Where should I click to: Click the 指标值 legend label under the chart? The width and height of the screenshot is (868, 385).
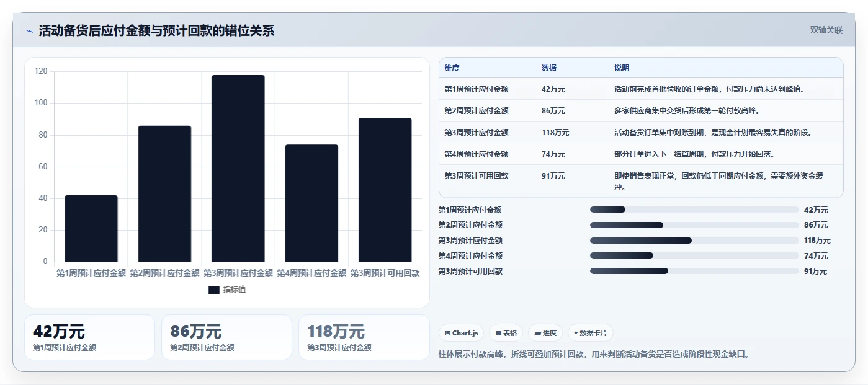[x=235, y=290]
